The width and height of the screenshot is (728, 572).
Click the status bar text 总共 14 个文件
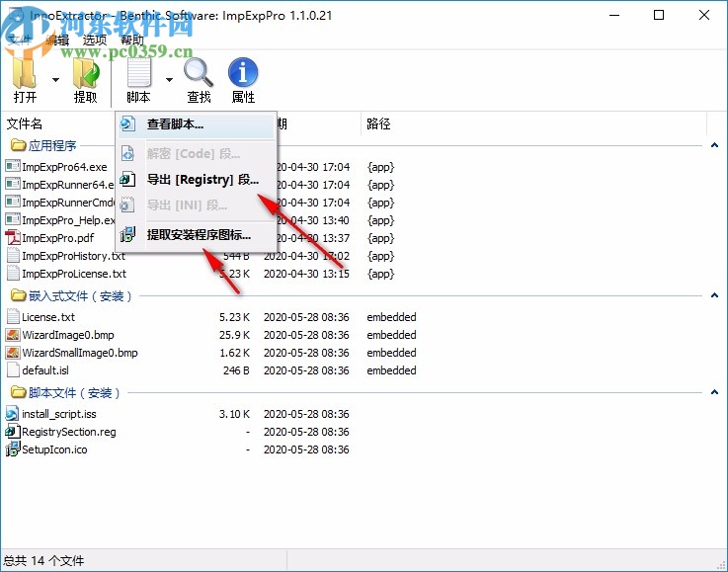pyautogui.click(x=44, y=561)
